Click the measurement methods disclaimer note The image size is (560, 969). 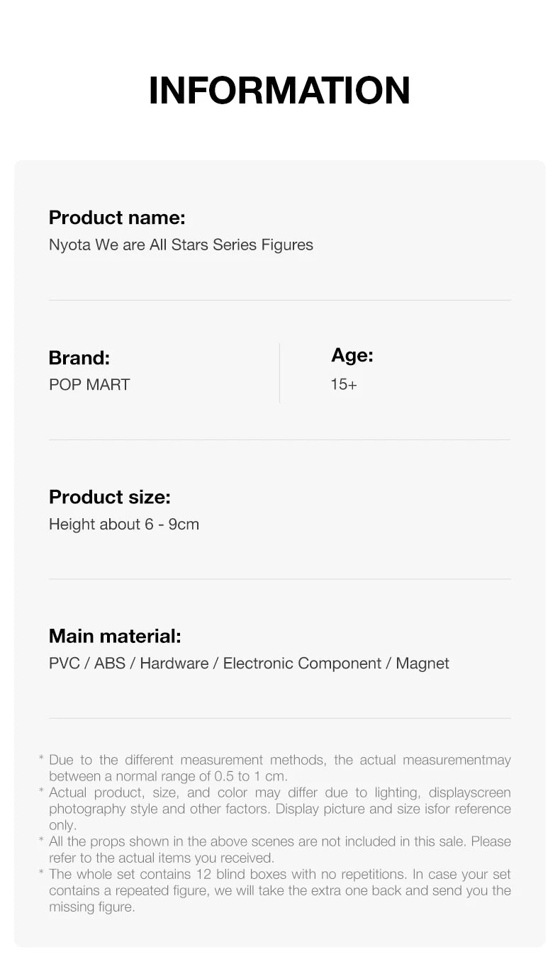(279, 768)
